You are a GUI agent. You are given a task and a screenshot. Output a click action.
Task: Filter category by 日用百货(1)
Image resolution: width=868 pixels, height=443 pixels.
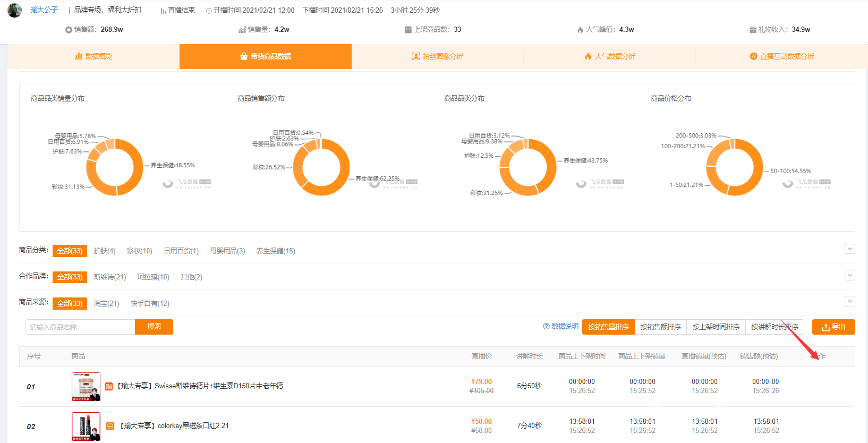[181, 251]
